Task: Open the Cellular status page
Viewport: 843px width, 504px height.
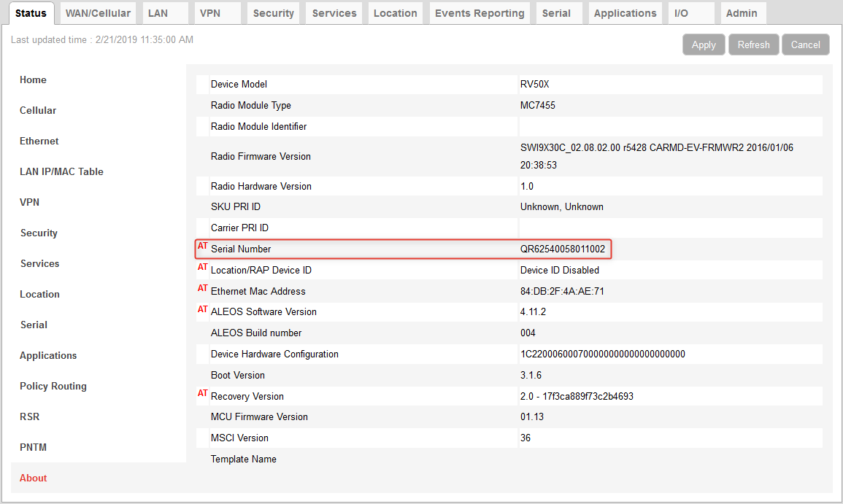Action: [x=36, y=110]
